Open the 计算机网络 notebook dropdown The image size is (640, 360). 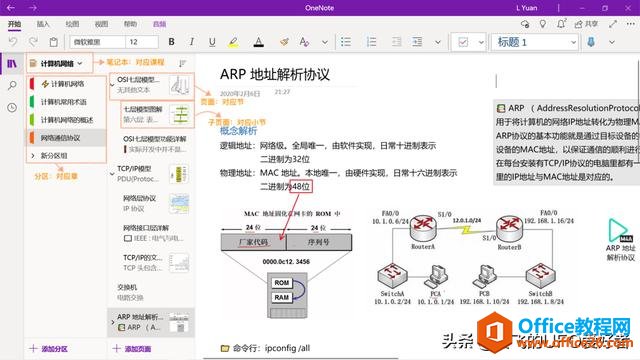coord(60,63)
